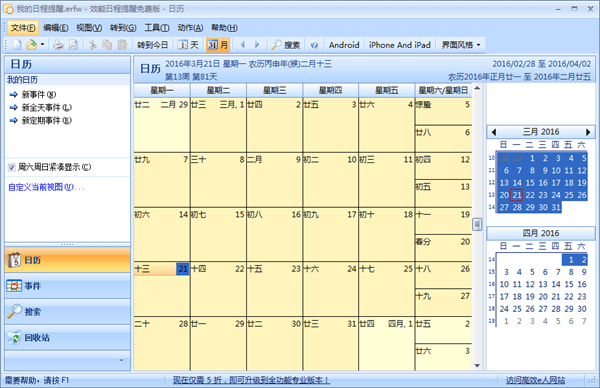This screenshot has width=600, height=388.
Task: Expand navigation pane options chevron
Action: click(121, 360)
